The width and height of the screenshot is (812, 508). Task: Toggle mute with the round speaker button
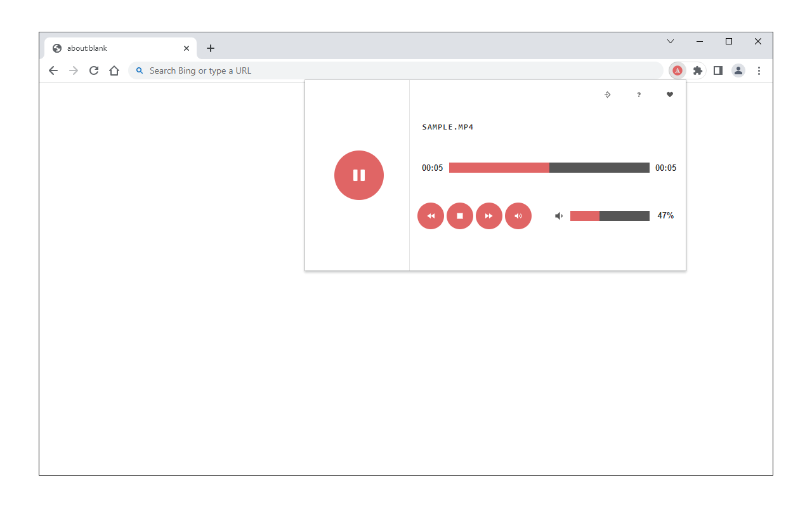pyautogui.click(x=518, y=216)
